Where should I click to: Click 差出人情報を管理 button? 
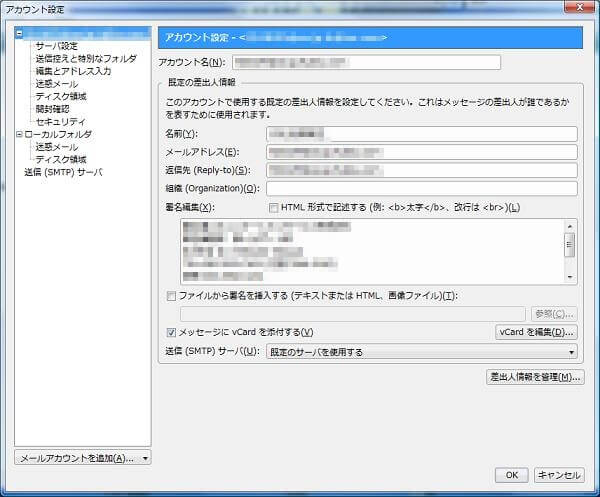click(535, 377)
